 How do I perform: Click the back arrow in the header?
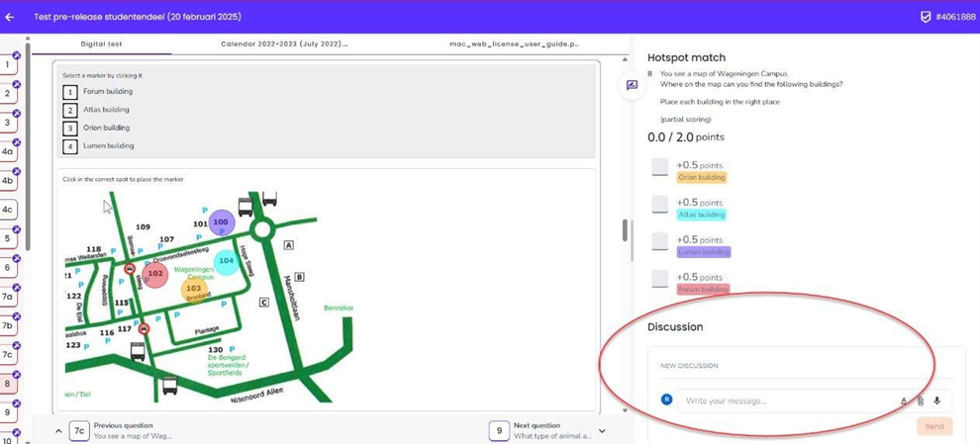[10, 17]
